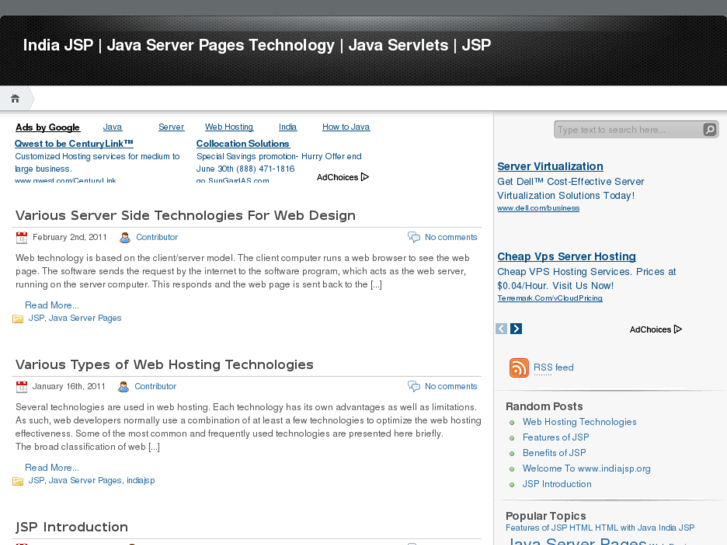Image resolution: width=727 pixels, height=545 pixels.
Task: Click the AdChoices icon in the sidebar
Action: 678,329
